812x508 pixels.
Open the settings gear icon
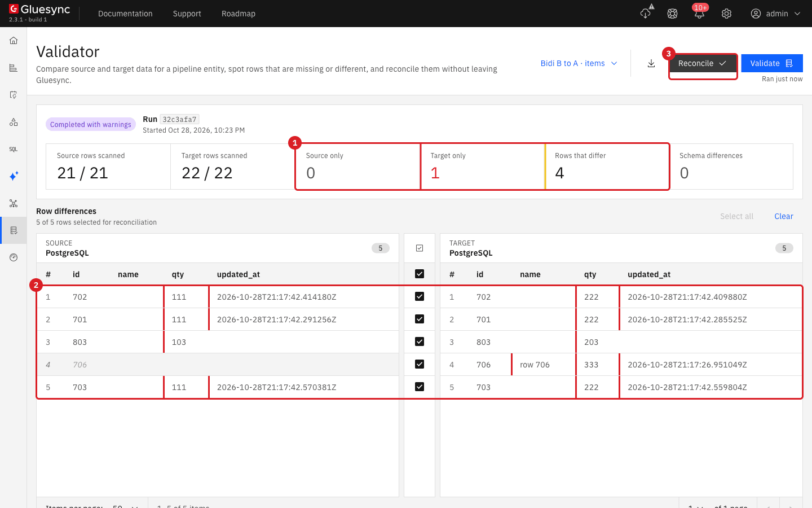726,14
